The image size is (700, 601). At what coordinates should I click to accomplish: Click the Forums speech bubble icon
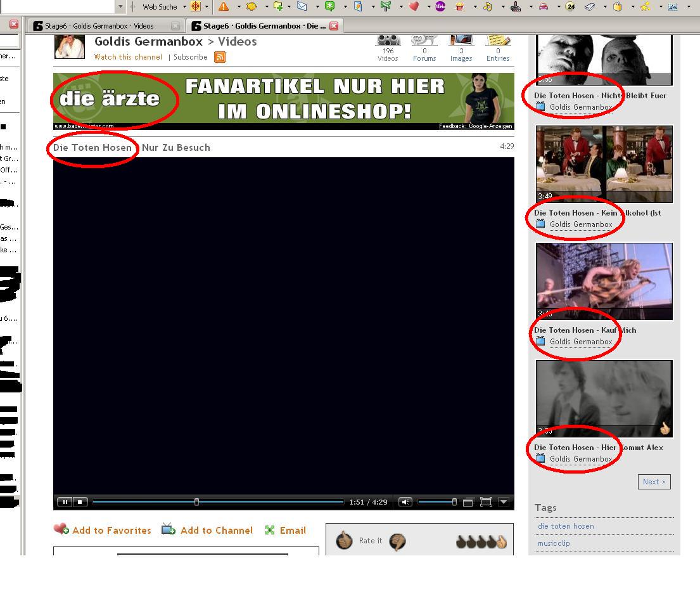point(424,40)
